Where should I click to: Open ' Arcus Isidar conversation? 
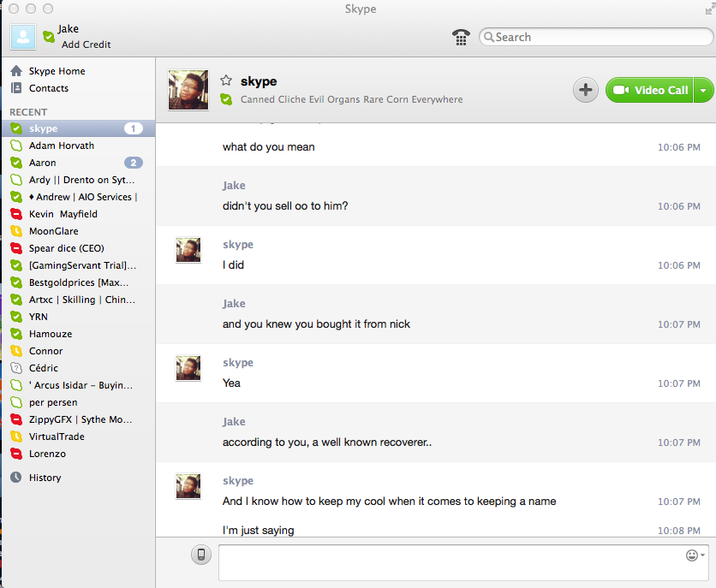[x=79, y=385]
